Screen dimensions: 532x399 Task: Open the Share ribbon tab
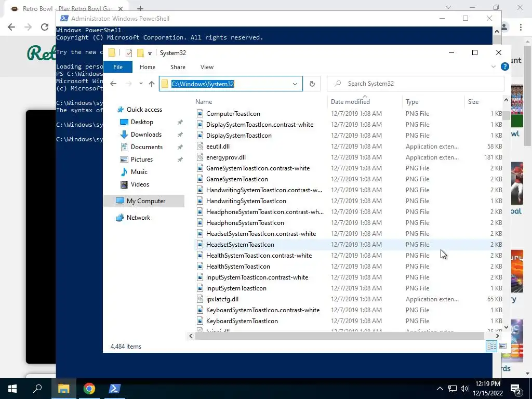178,67
